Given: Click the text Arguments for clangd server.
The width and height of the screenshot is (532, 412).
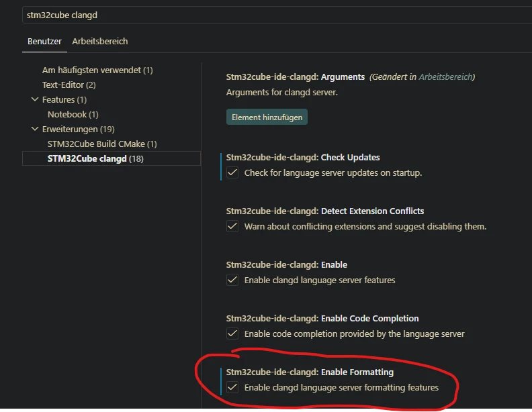Looking at the screenshot, I should click(x=282, y=92).
